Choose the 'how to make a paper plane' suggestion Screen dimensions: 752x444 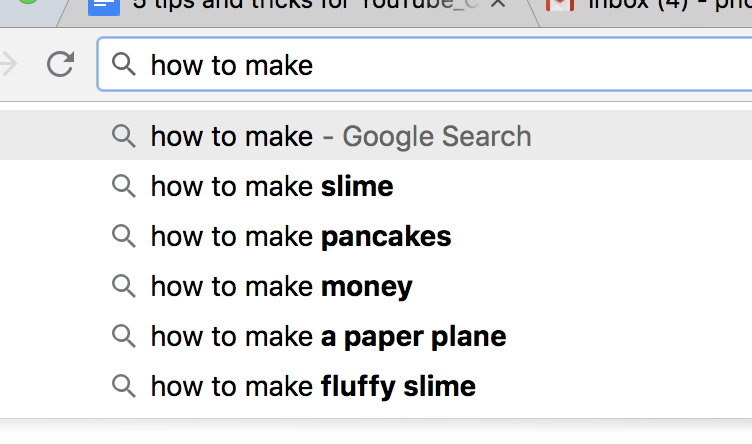(376, 336)
